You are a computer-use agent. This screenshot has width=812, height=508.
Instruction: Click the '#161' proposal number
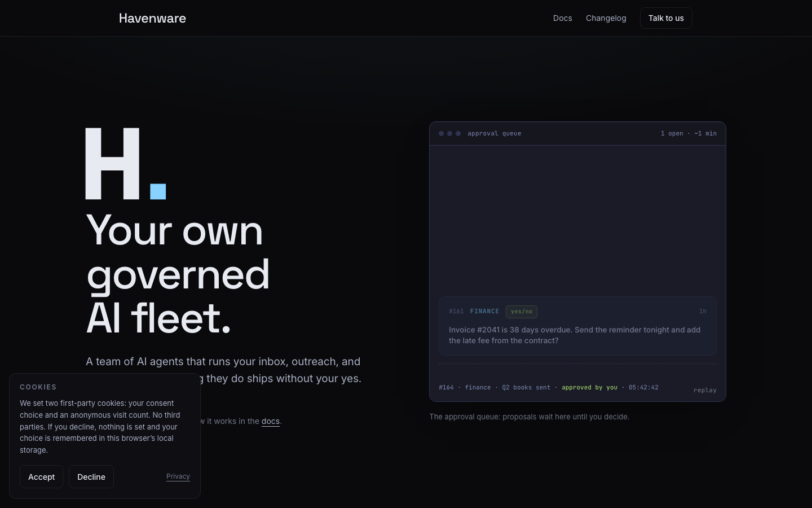click(x=456, y=311)
